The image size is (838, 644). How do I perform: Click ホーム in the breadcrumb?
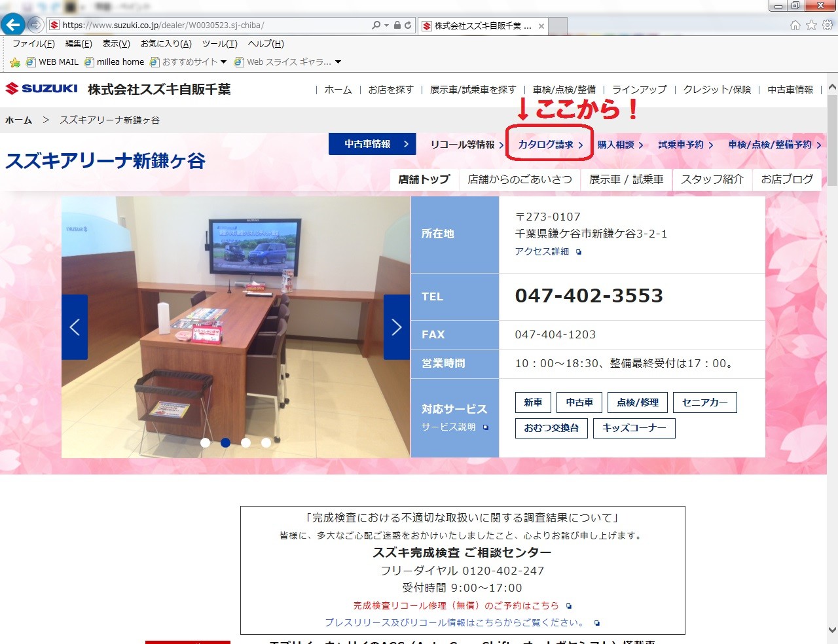[18, 120]
